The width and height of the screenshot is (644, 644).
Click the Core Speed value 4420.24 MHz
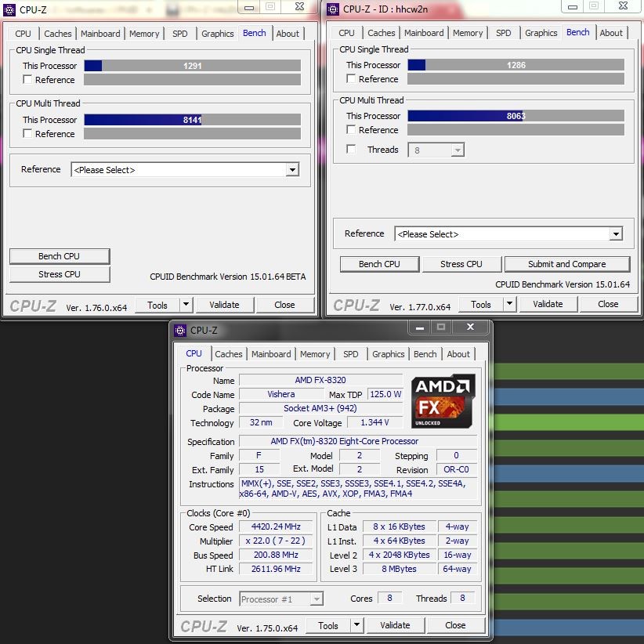point(276,526)
